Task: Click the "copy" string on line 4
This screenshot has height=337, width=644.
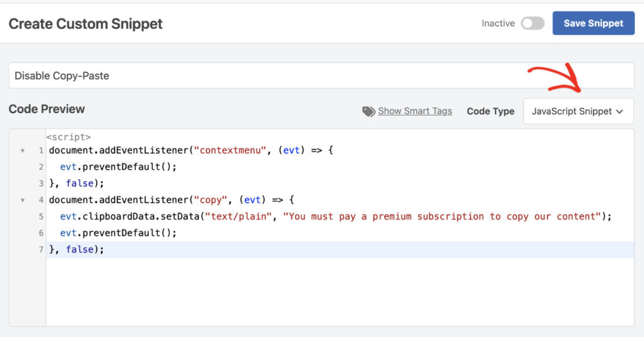Action: click(211, 200)
